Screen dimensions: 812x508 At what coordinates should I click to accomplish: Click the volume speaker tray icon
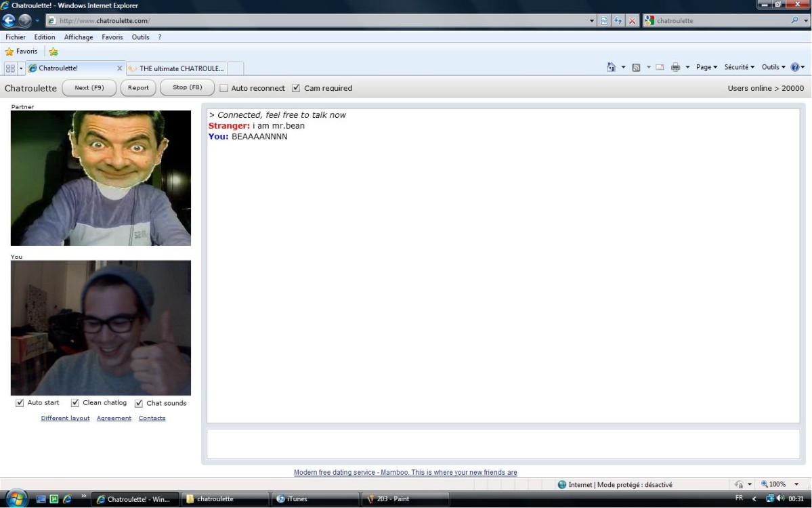tap(780, 498)
